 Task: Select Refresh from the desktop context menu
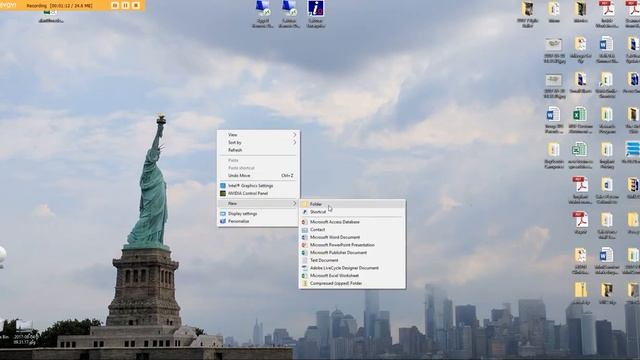coord(258,150)
